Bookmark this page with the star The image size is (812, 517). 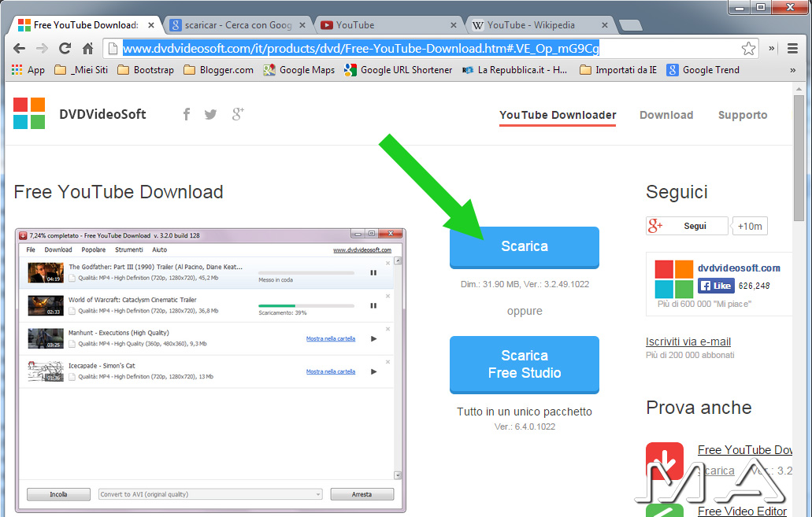(x=748, y=49)
